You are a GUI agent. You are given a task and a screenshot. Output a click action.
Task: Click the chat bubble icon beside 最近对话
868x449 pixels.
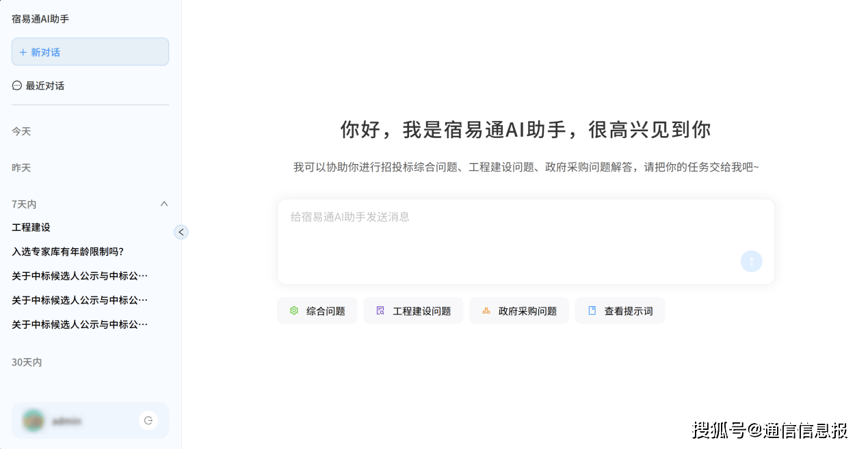[x=17, y=85]
